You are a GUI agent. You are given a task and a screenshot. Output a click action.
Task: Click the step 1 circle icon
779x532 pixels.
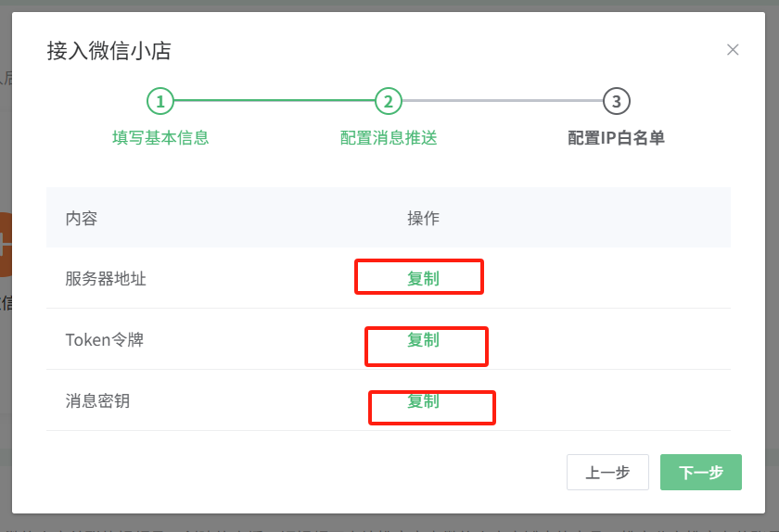pyautogui.click(x=160, y=101)
